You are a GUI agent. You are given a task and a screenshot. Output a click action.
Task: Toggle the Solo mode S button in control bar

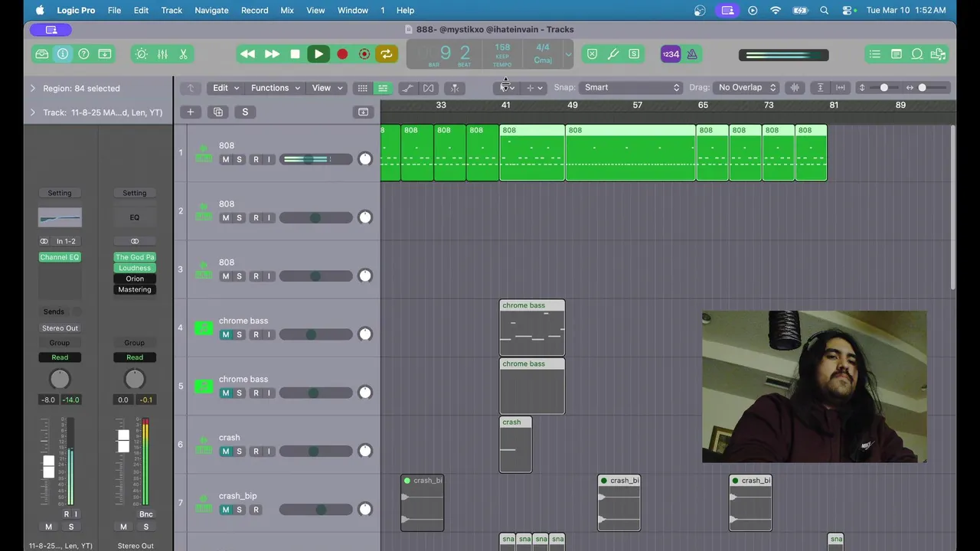(x=634, y=54)
